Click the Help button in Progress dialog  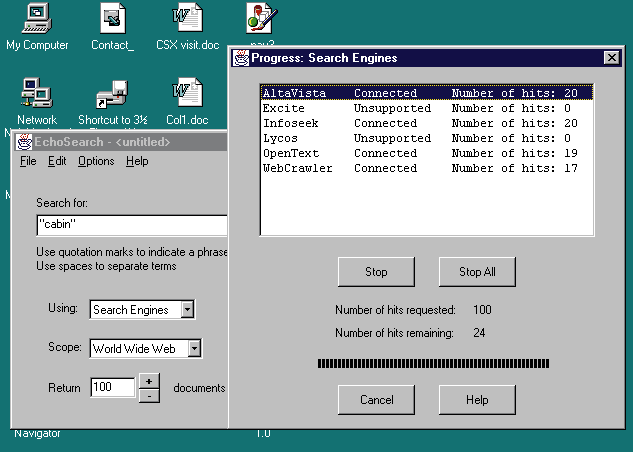point(477,400)
